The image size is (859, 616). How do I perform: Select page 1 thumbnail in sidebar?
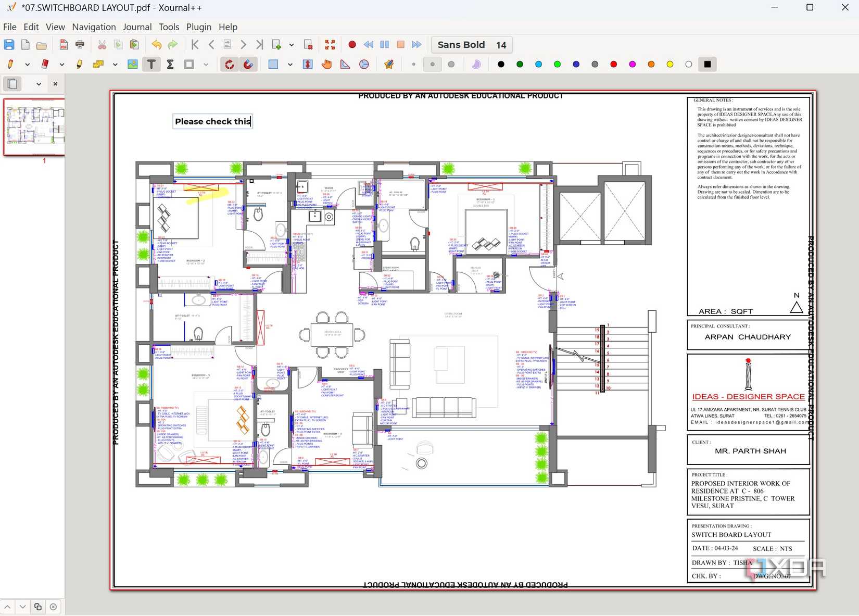click(34, 126)
